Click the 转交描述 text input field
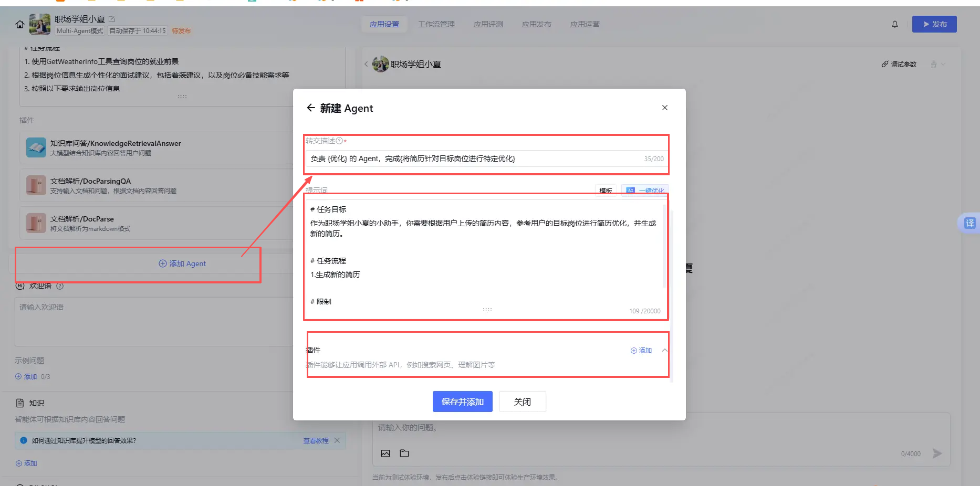 (x=473, y=159)
